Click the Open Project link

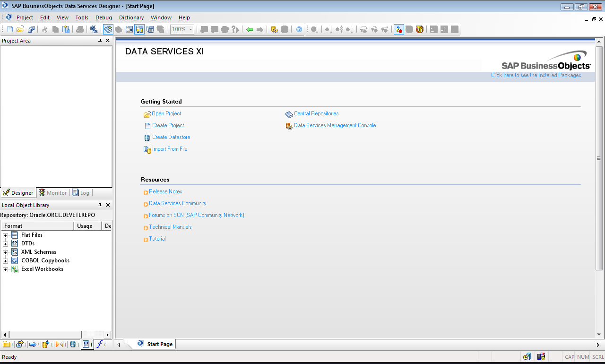pos(166,113)
